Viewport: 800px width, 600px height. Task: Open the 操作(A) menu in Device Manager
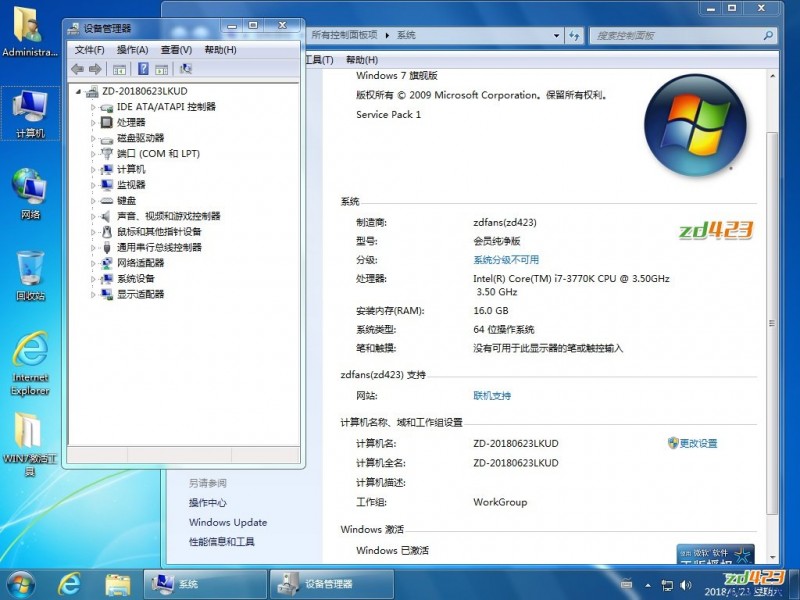[x=133, y=50]
